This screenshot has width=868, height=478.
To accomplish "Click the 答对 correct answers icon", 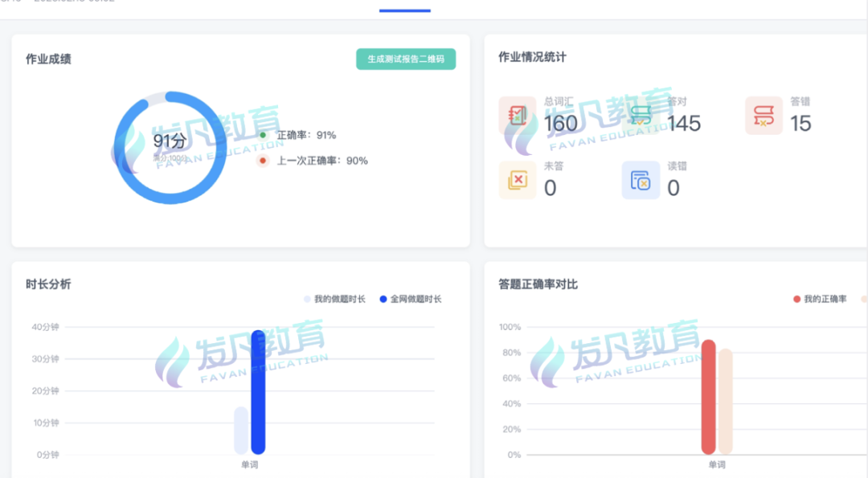I will pos(641,115).
